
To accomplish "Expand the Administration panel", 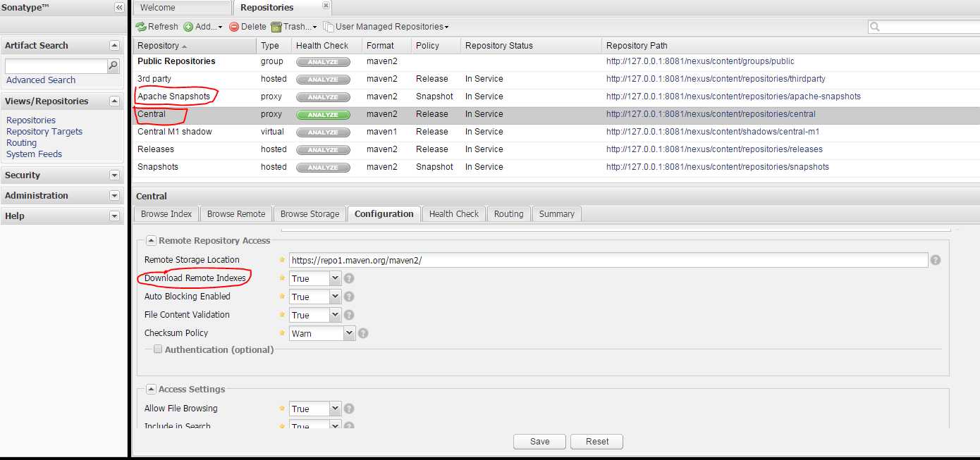I will click(x=114, y=195).
